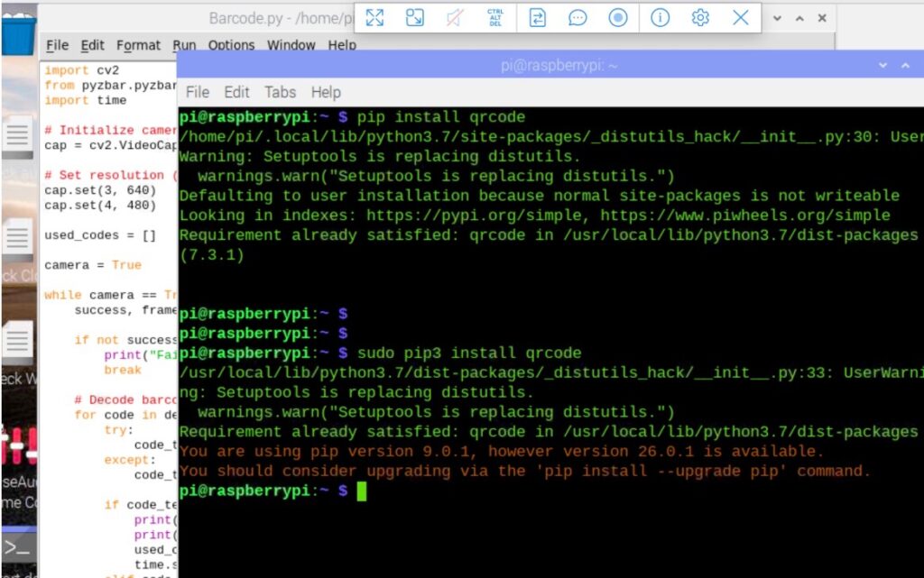This screenshot has height=578, width=924.
Task: Click the resize-display monitor icon on the toolbar
Action: point(414,16)
